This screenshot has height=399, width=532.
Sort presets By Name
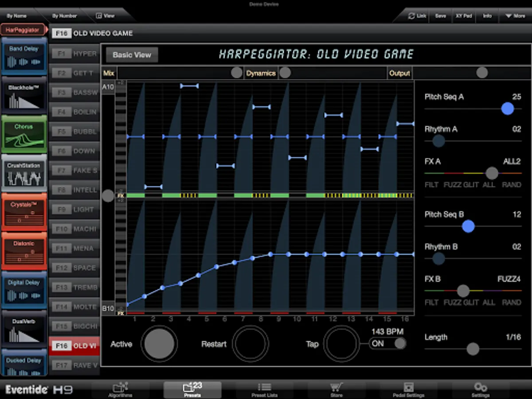coord(17,16)
